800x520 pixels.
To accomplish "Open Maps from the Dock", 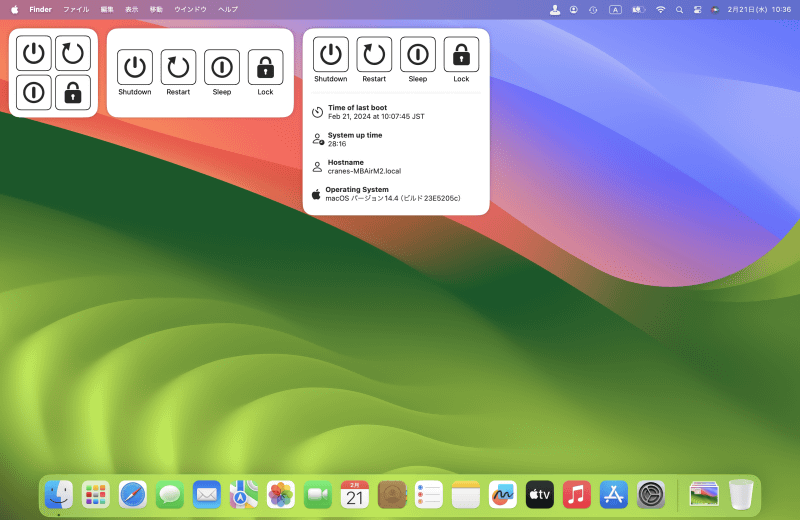I will click(x=244, y=494).
